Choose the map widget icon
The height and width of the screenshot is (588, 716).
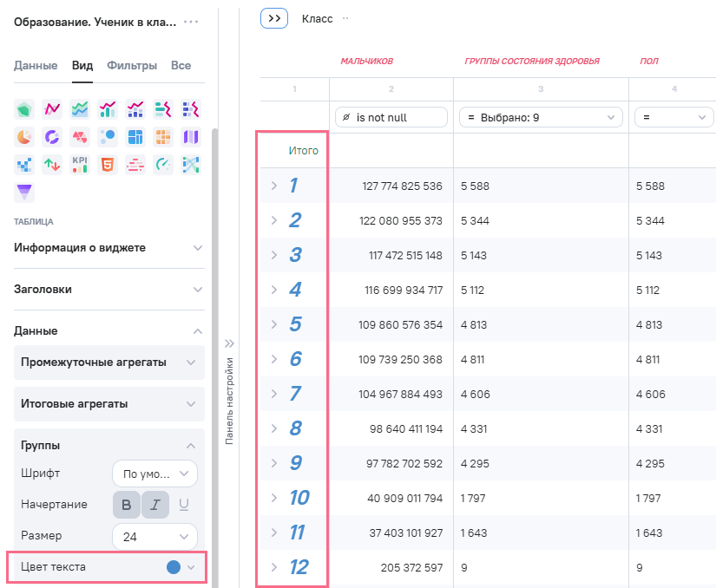point(190,136)
